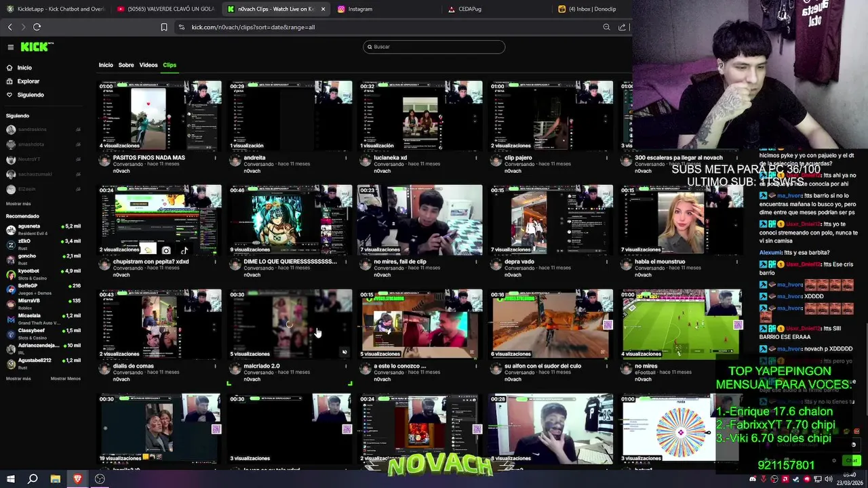This screenshot has width=868, height=488.
Task: Play the no mires, fail de clip thumbnail
Action: click(x=420, y=220)
